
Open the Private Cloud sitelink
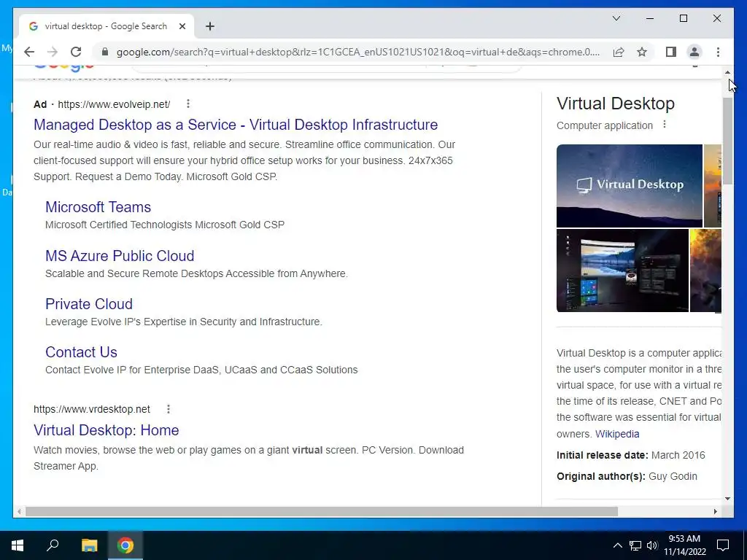[x=89, y=304]
